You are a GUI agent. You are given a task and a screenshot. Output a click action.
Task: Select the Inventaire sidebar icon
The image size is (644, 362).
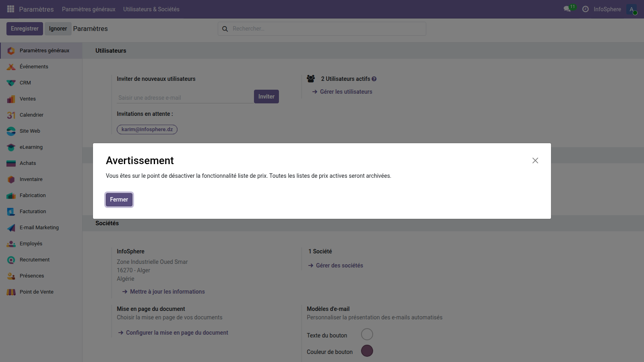tap(11, 179)
